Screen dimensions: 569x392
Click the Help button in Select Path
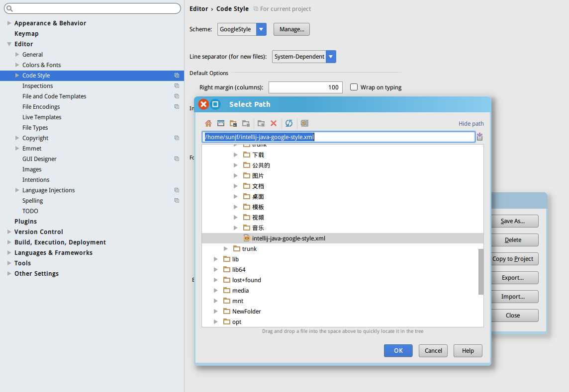coord(468,351)
